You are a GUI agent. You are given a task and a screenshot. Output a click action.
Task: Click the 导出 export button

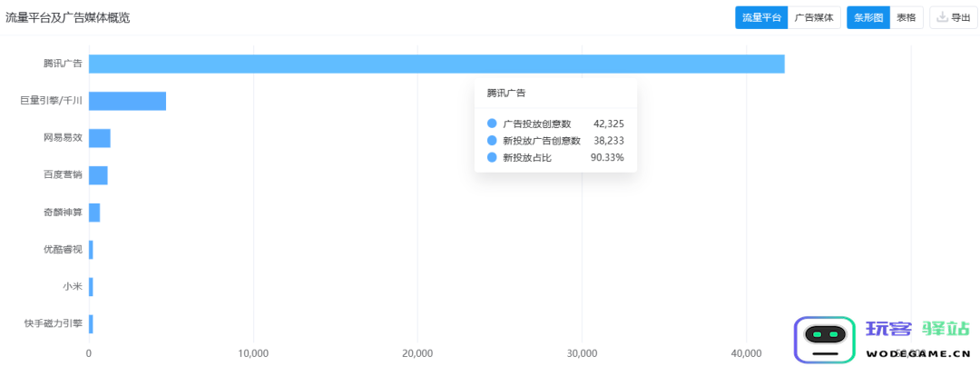click(953, 17)
